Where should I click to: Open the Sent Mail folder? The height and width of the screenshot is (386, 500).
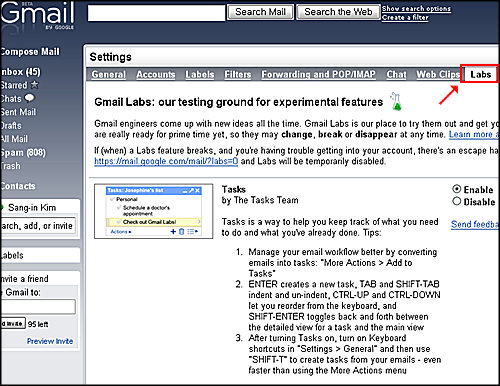(18, 112)
